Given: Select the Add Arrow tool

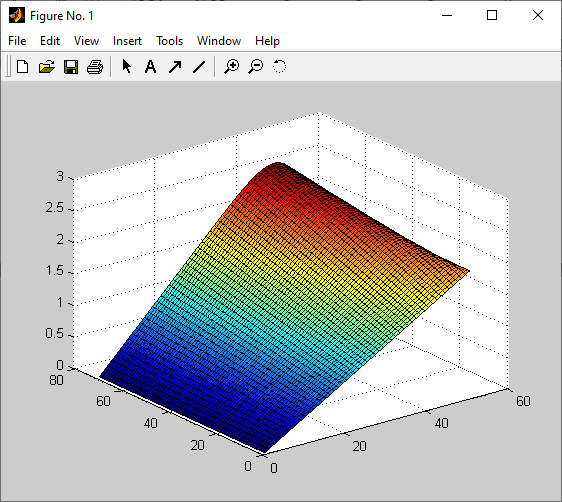Looking at the screenshot, I should [x=175, y=67].
